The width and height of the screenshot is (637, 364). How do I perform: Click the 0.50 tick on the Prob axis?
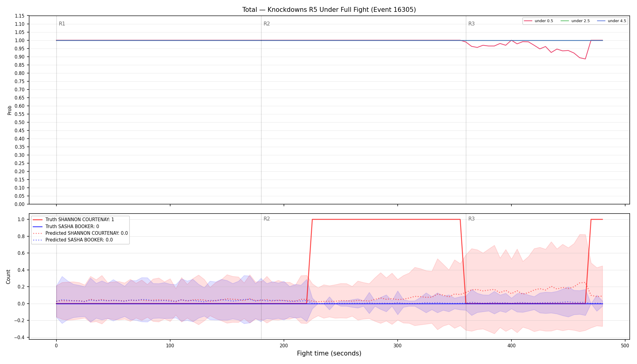[x=20, y=122]
